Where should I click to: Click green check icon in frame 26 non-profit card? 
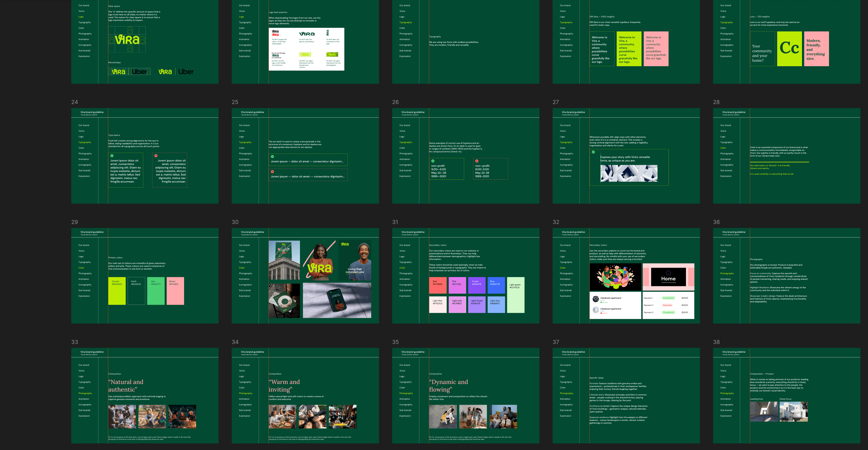(433, 161)
